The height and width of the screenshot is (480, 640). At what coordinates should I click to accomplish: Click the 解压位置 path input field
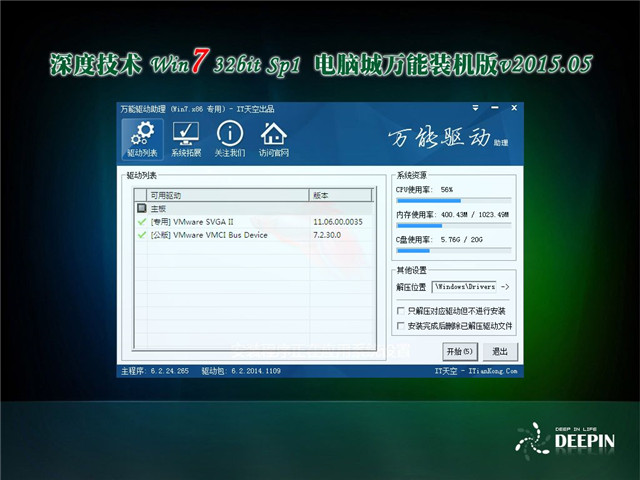coord(464,287)
